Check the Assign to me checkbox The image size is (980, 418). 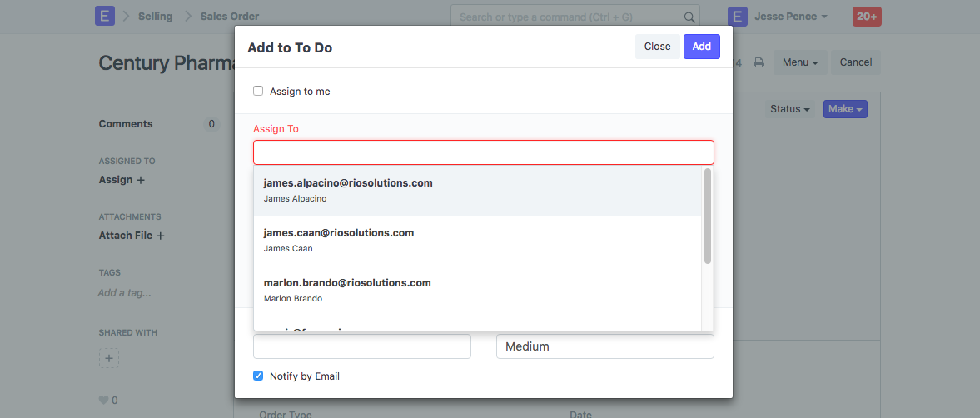[258, 91]
